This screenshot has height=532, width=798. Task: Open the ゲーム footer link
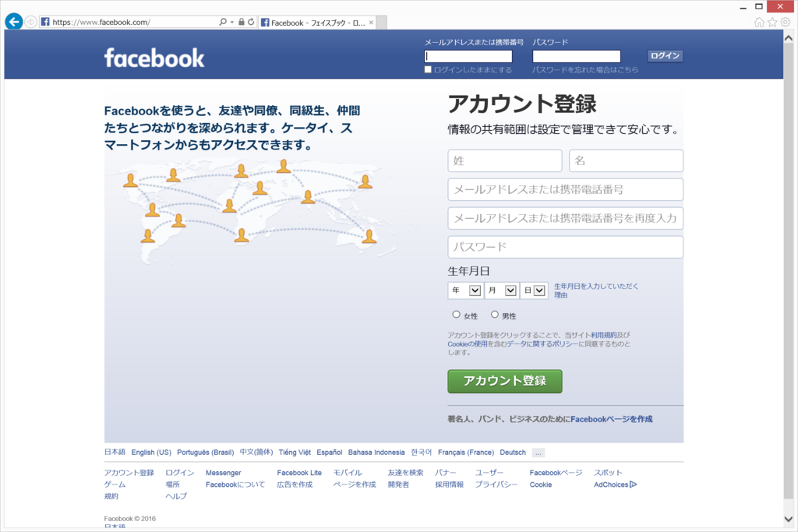click(x=115, y=484)
